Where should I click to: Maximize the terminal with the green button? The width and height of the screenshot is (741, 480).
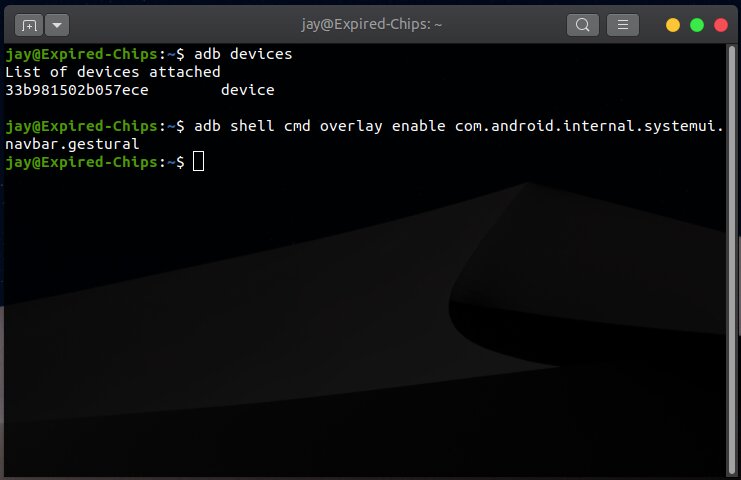coord(697,25)
